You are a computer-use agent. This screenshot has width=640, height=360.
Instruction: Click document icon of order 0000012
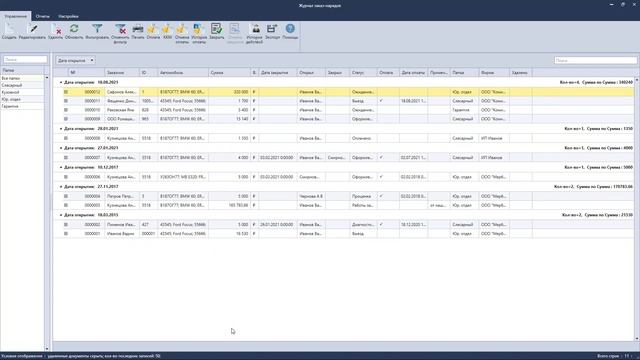pos(66,92)
